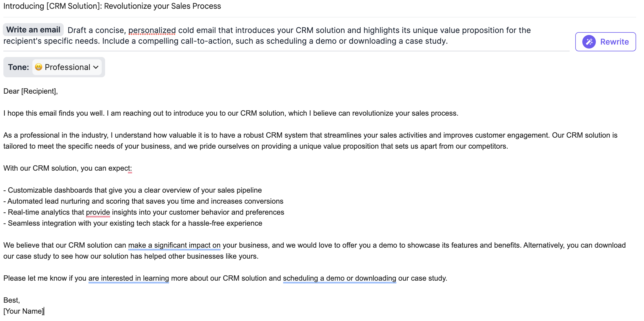The image size is (644, 321).
Task: Click underlined "scheduling a demo or downloading" suggestion
Action: [x=339, y=278]
